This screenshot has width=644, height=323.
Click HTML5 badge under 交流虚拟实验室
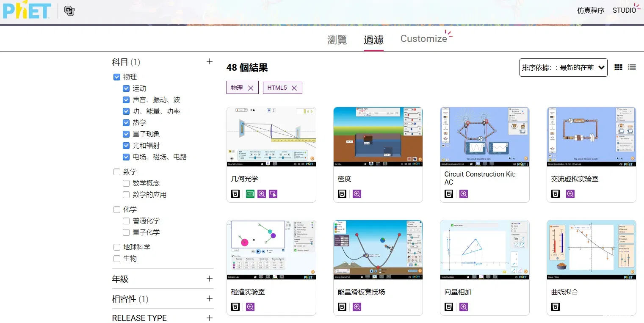click(556, 194)
